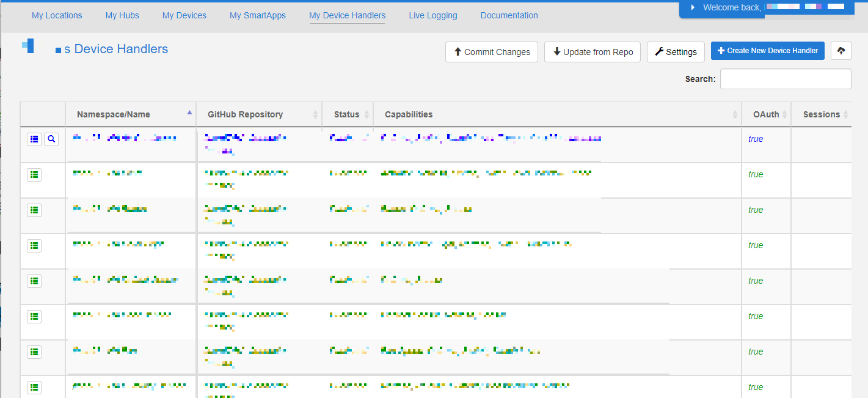The image size is (868, 398).
Task: Click the cloud upload icon button
Action: (841, 51)
